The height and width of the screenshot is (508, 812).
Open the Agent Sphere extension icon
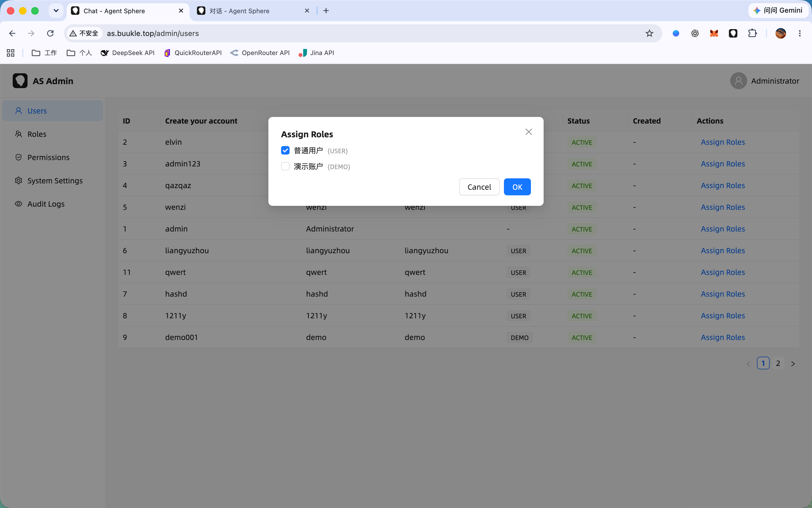(x=733, y=33)
